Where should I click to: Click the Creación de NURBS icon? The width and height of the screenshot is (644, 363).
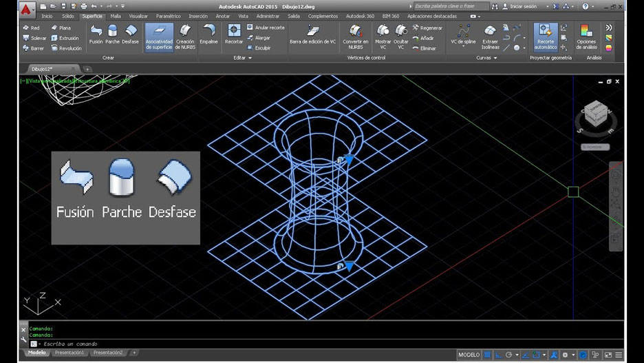(x=185, y=36)
